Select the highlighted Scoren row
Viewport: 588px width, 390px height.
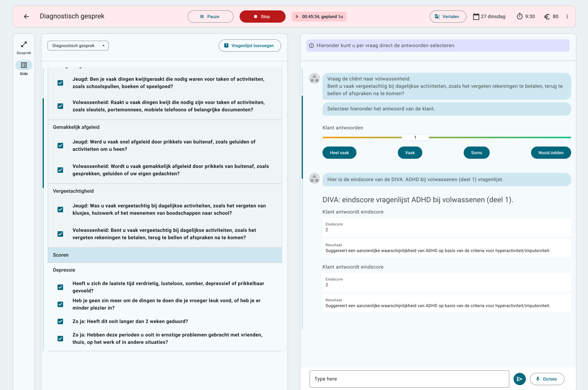click(165, 255)
